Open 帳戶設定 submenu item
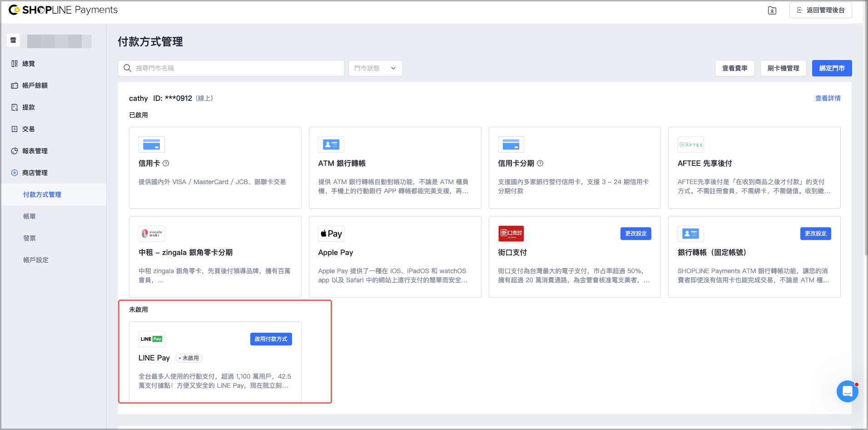This screenshot has width=868, height=430. [x=54, y=260]
